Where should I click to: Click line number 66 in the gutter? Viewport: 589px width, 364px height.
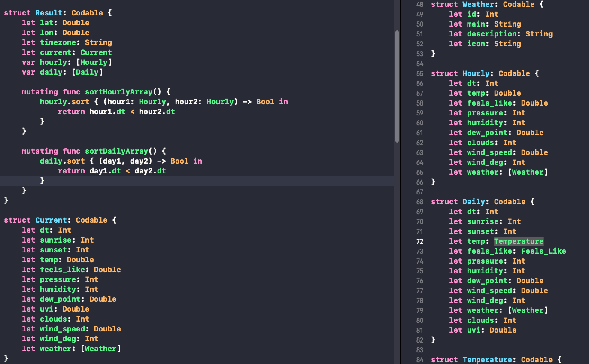[420, 182]
